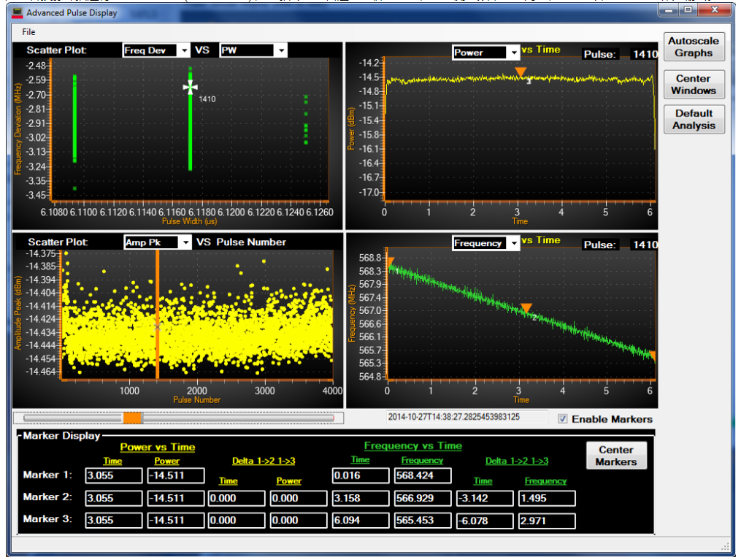
Task: Disable the Enable Markers checkbox
Action: point(562,419)
